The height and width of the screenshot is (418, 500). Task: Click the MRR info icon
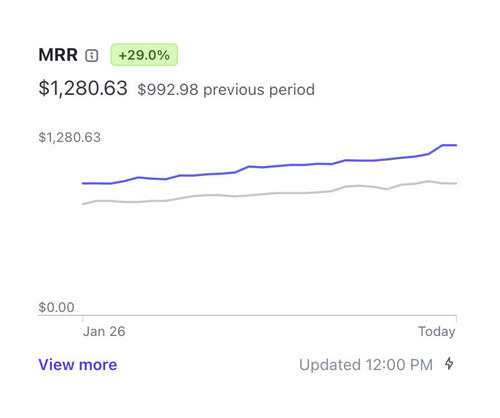(x=92, y=55)
